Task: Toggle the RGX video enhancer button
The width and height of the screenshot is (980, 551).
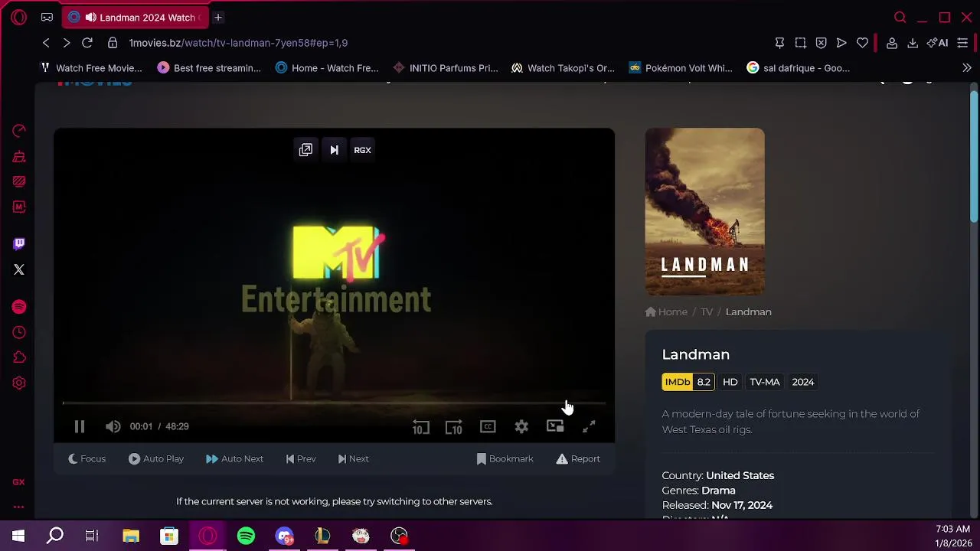Action: pyautogui.click(x=362, y=150)
